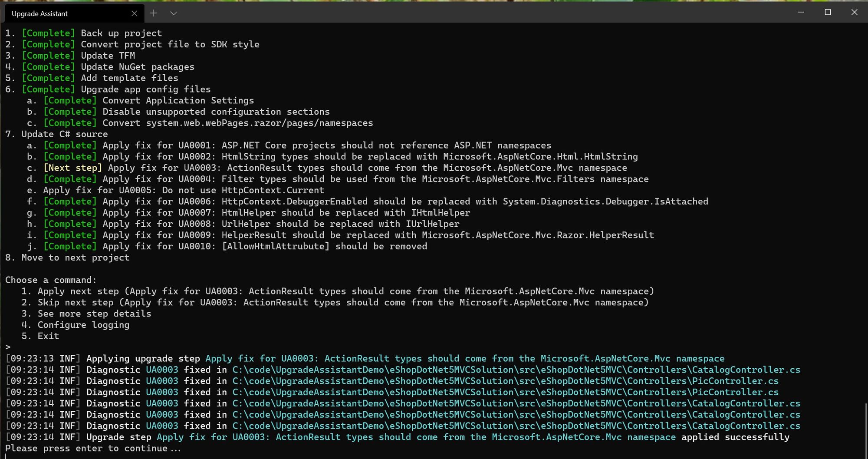Image resolution: width=868 pixels, height=459 pixels.
Task: Select command option 2, Skip next step
Action: [334, 302]
